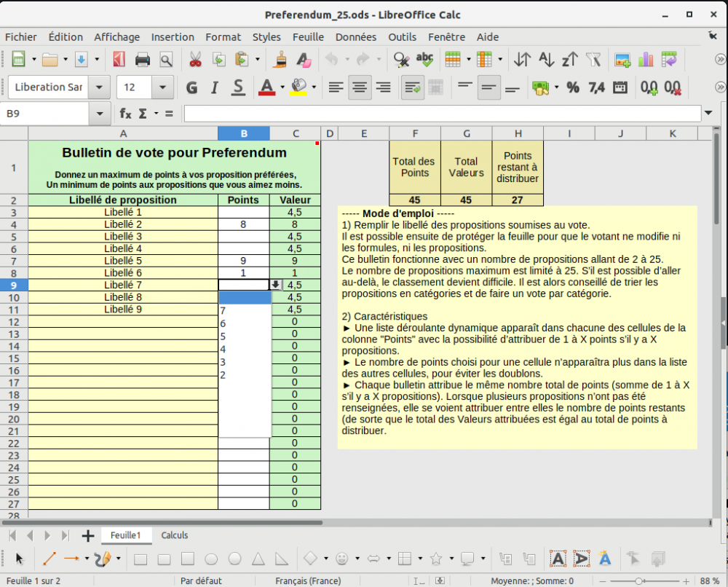Expand the font size dropdown
Screen dimensions: 728x587
click(162, 87)
